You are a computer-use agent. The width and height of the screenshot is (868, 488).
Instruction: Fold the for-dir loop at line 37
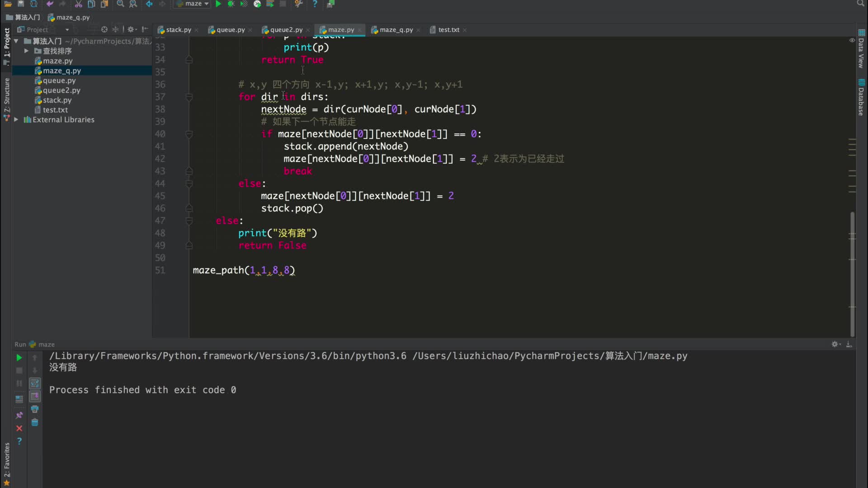click(189, 97)
